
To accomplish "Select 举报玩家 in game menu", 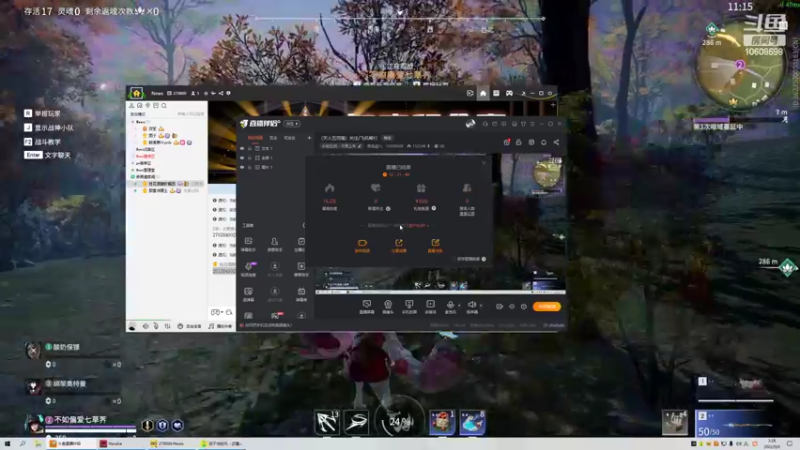I will [x=42, y=113].
